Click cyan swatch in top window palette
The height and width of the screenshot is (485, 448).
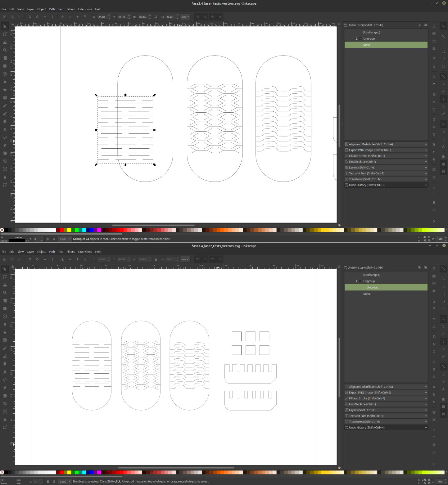[x=84, y=230]
